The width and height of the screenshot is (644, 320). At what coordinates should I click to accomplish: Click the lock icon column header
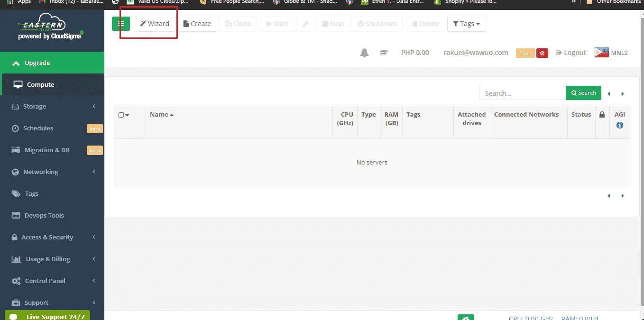point(602,114)
